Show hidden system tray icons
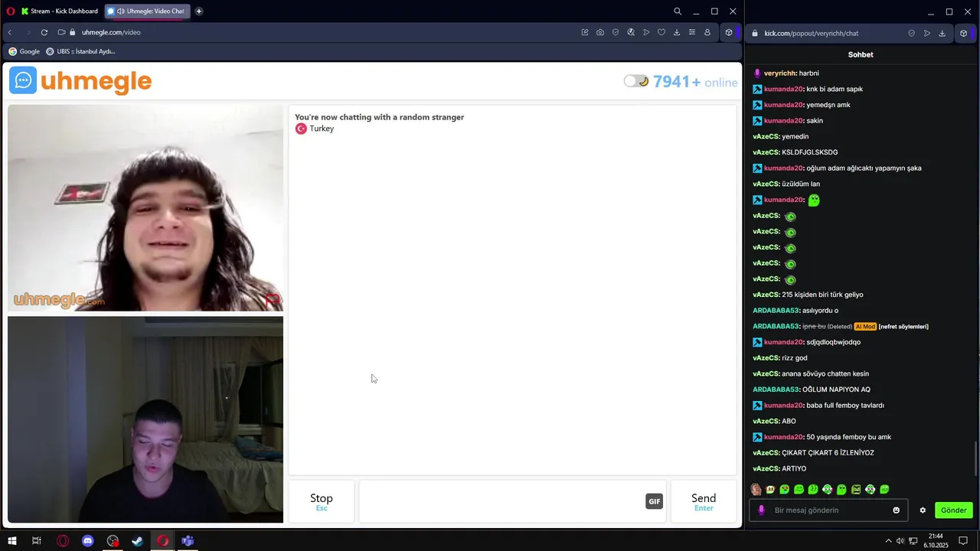980x551 pixels. tap(888, 541)
